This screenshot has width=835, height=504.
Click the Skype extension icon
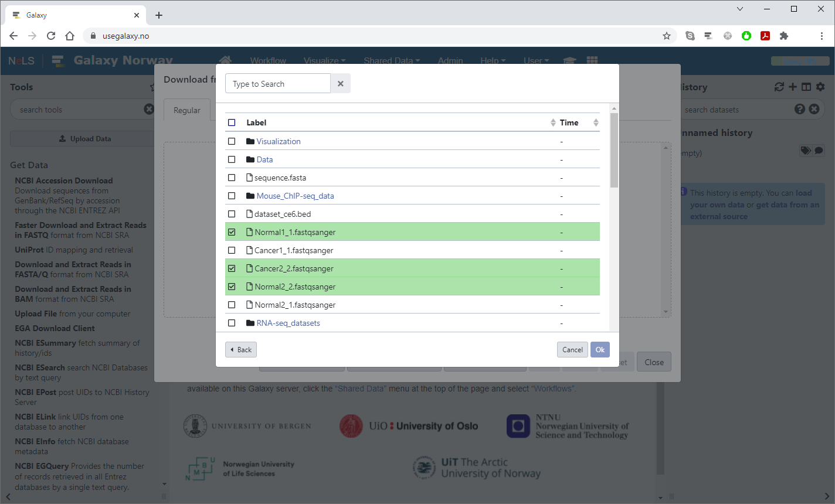tap(690, 36)
